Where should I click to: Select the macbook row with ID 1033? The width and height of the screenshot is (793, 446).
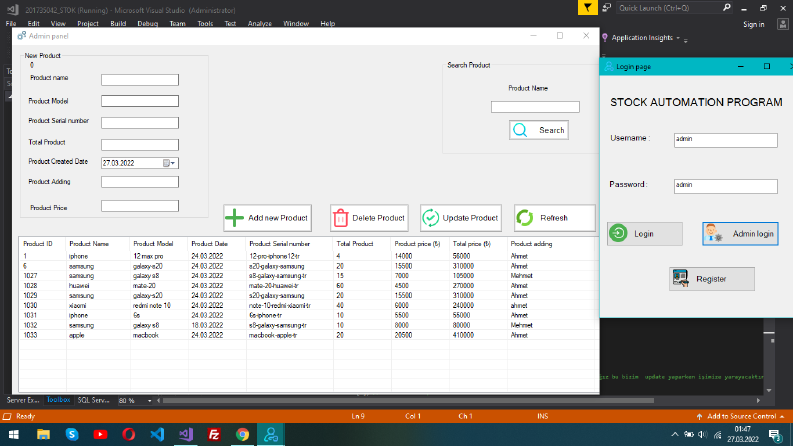(309, 335)
